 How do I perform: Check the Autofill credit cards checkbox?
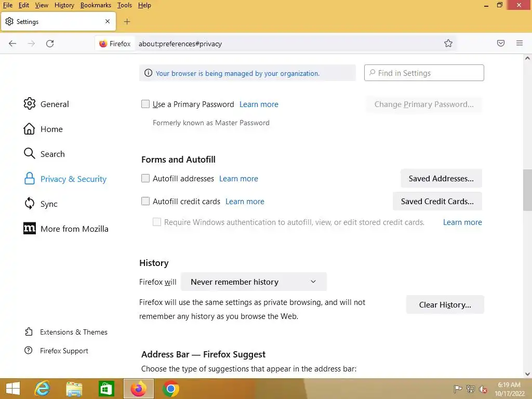pyautogui.click(x=145, y=201)
